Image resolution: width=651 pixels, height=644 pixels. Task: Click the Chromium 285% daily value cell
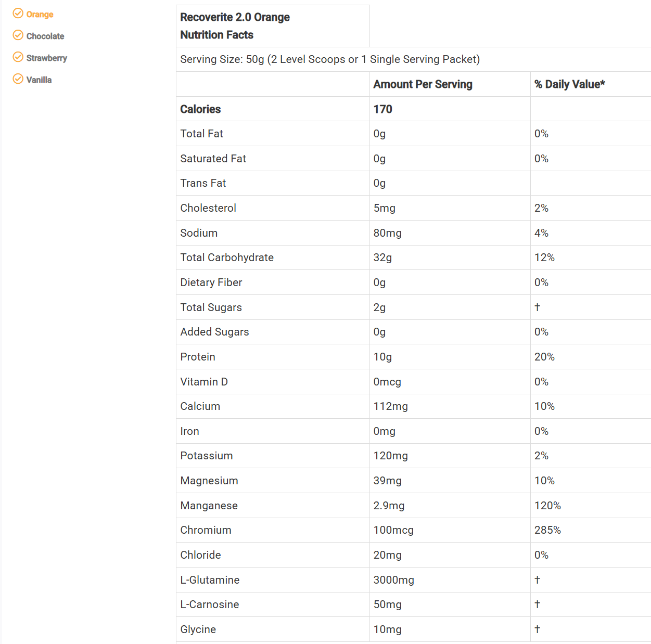tap(547, 530)
